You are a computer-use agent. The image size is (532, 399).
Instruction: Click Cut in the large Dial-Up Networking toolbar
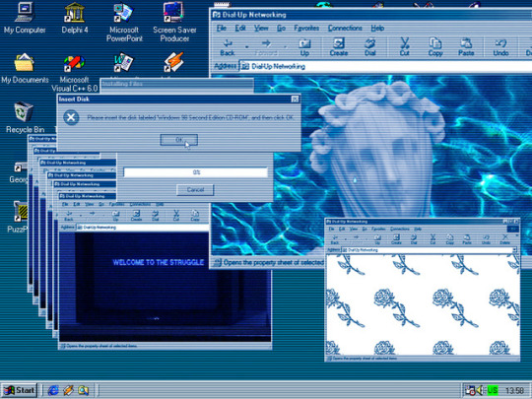[x=405, y=47]
